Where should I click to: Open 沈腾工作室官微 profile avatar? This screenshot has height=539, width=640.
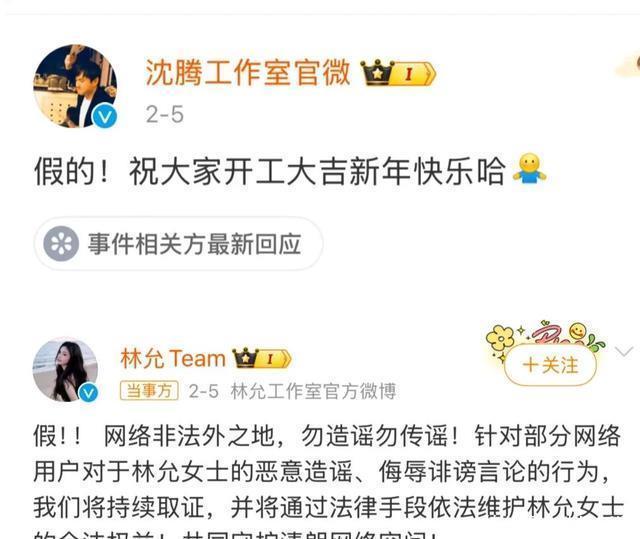pyautogui.click(x=75, y=86)
